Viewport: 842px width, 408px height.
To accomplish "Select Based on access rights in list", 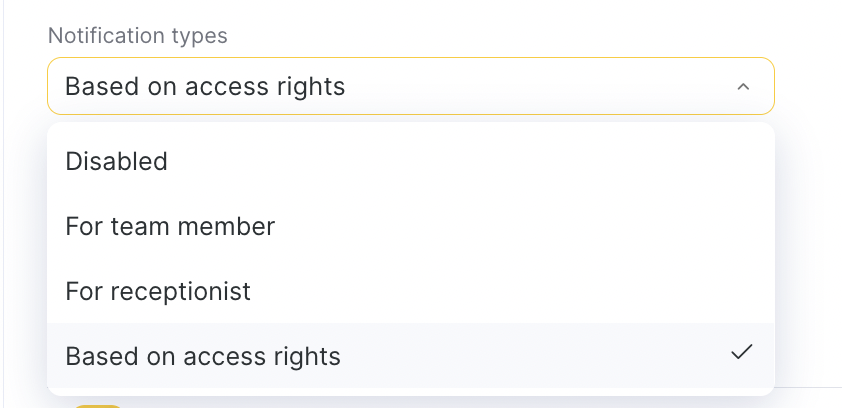I will coord(203,356).
